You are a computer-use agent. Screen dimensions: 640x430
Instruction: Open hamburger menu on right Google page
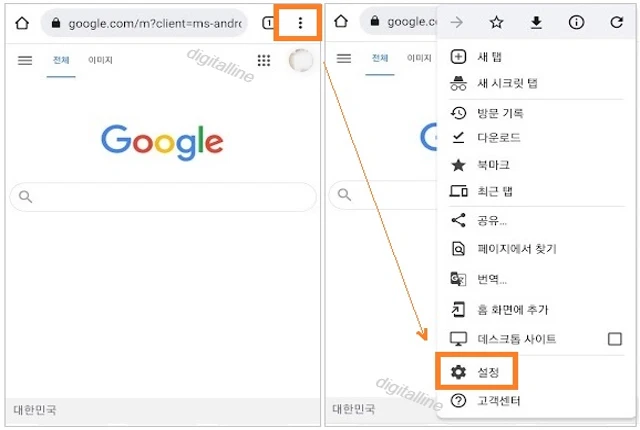(x=344, y=59)
